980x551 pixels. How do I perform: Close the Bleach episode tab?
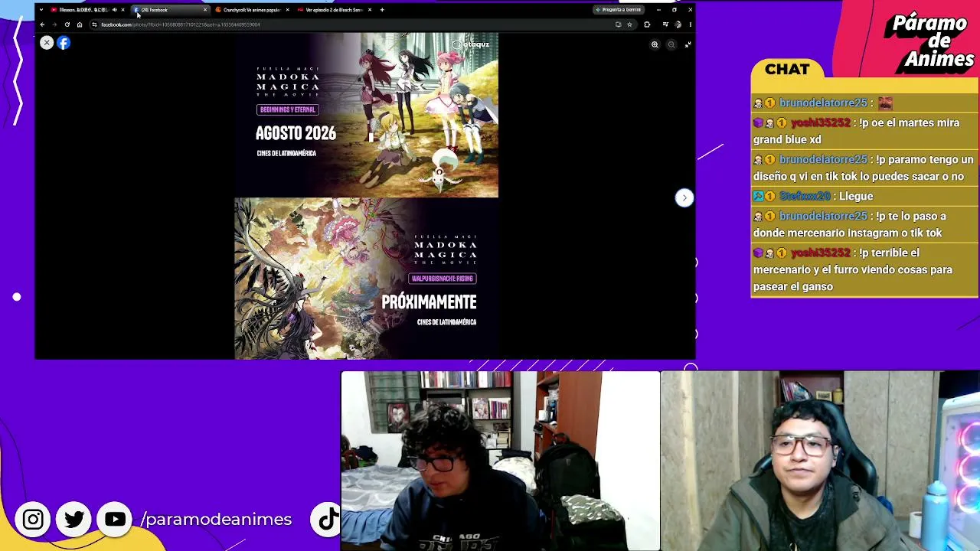[370, 10]
